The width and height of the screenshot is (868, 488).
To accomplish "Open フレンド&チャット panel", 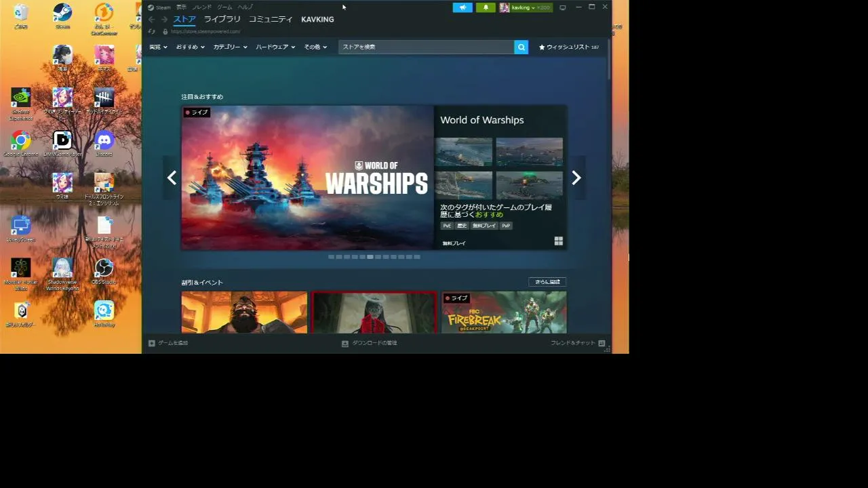I will [578, 343].
